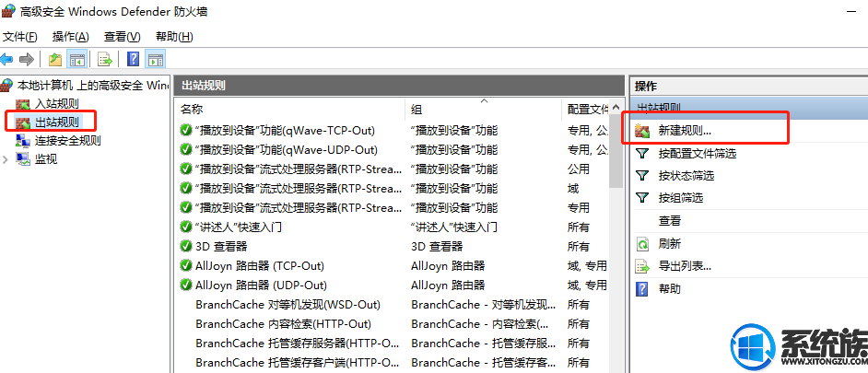Viewport: 868px width, 373px height.
Task: Click the rules list vertical scrollbar thumb
Action: click(616, 153)
